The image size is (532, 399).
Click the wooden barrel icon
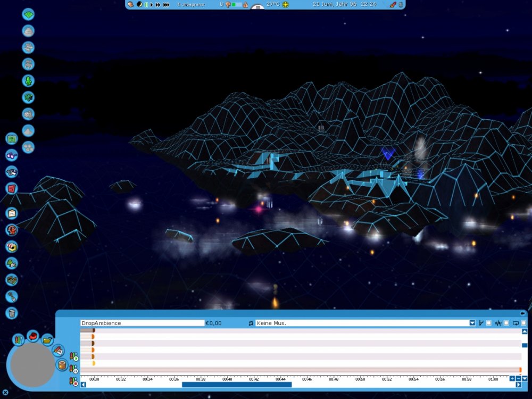[x=62, y=367]
